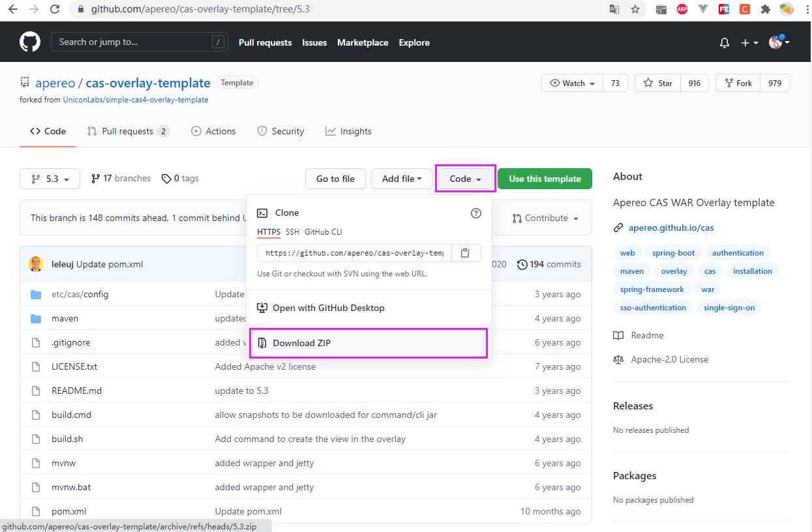This screenshot has height=532, width=812.
Task: Switch to the Pull requests repository tab
Action: pyautogui.click(x=128, y=131)
